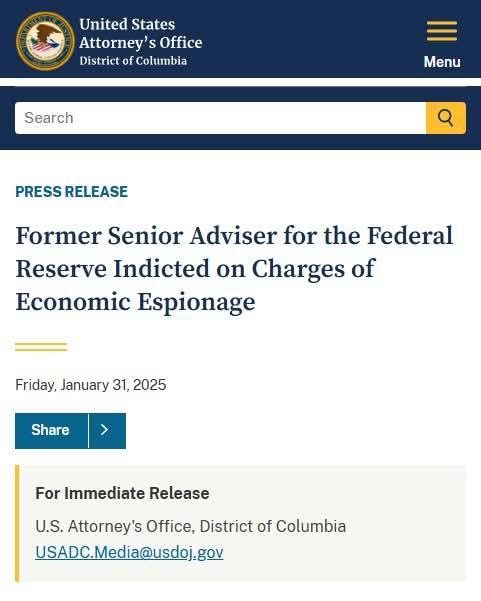
Task: Open the hamburger menu icon
Action: (x=442, y=31)
